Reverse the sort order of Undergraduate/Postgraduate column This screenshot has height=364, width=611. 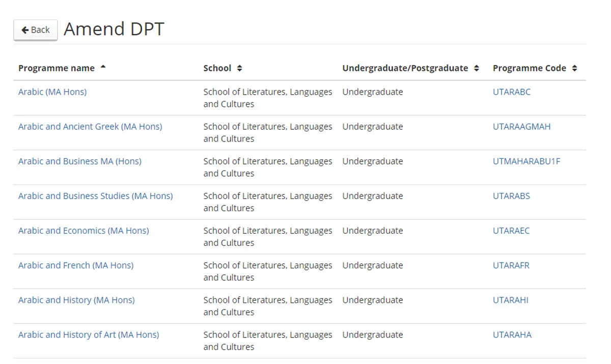406,68
